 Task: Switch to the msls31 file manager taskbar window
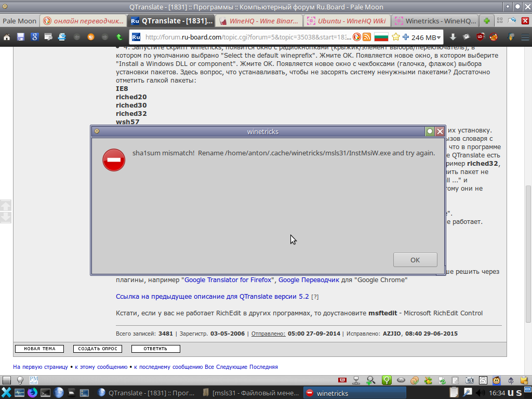[x=250, y=393]
